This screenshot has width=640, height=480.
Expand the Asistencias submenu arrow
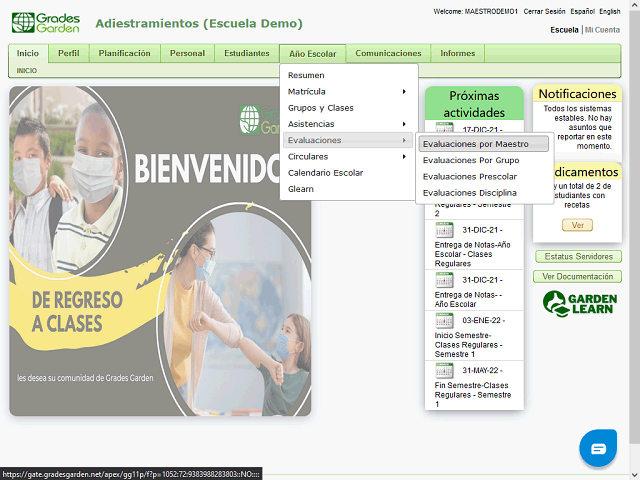pyautogui.click(x=404, y=124)
